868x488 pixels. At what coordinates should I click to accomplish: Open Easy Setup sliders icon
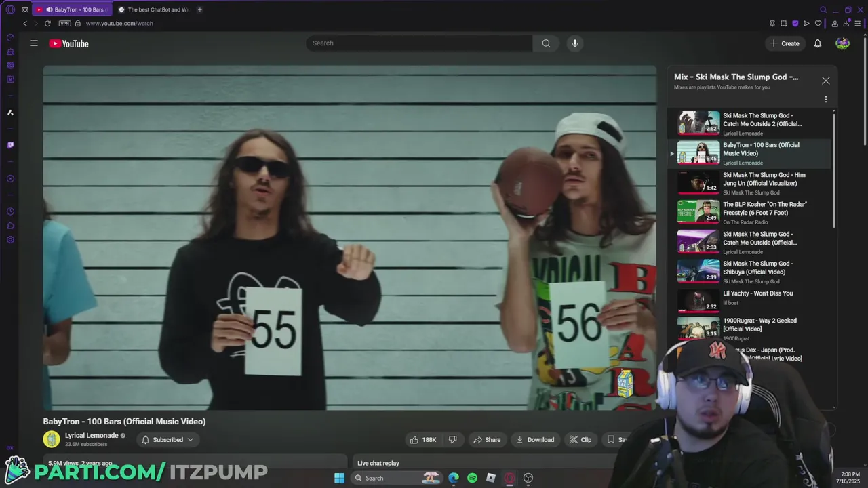coord(857,23)
